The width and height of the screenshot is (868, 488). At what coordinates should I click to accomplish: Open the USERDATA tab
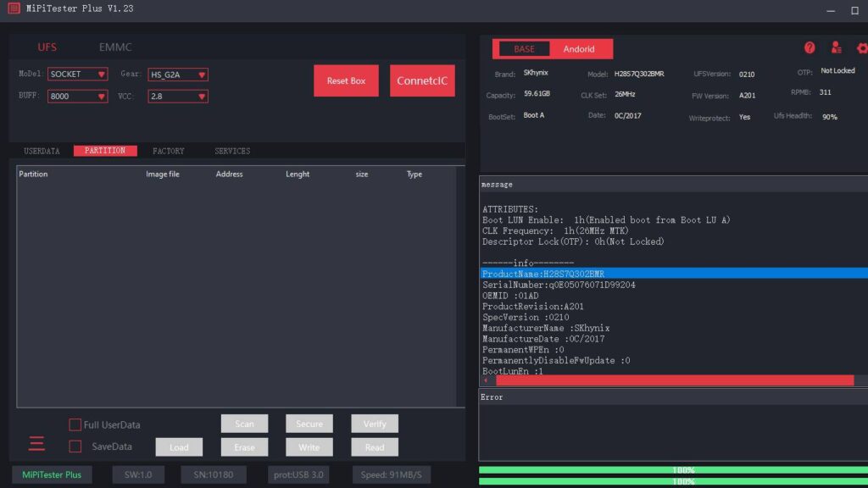(x=42, y=151)
